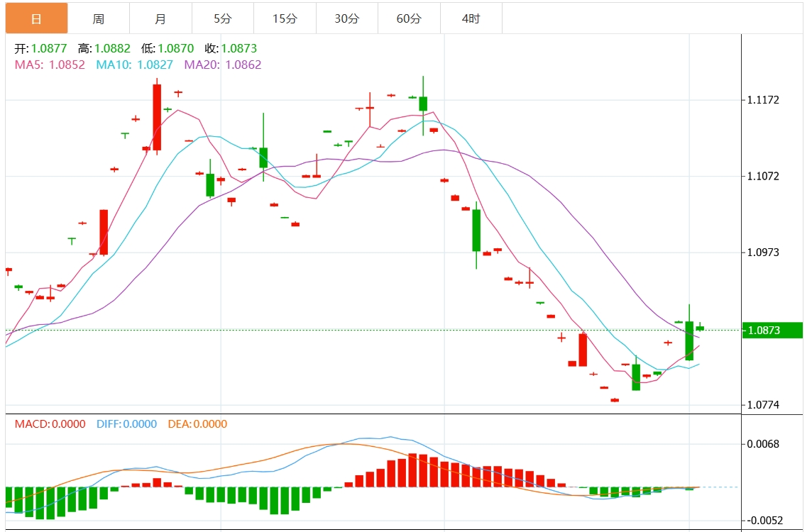Screen dimensions: 812x532
Task: Click the 0.0068 MACD axis label
Action: [763, 444]
